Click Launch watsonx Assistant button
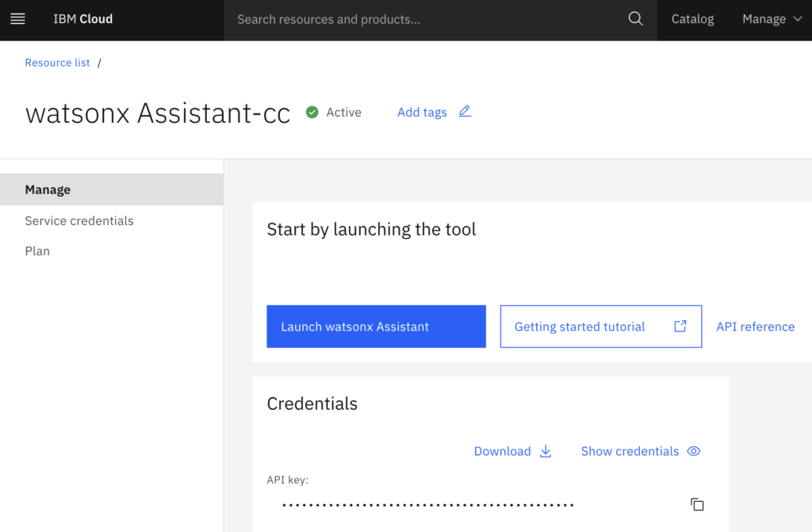Image resolution: width=812 pixels, height=532 pixels. (x=376, y=327)
